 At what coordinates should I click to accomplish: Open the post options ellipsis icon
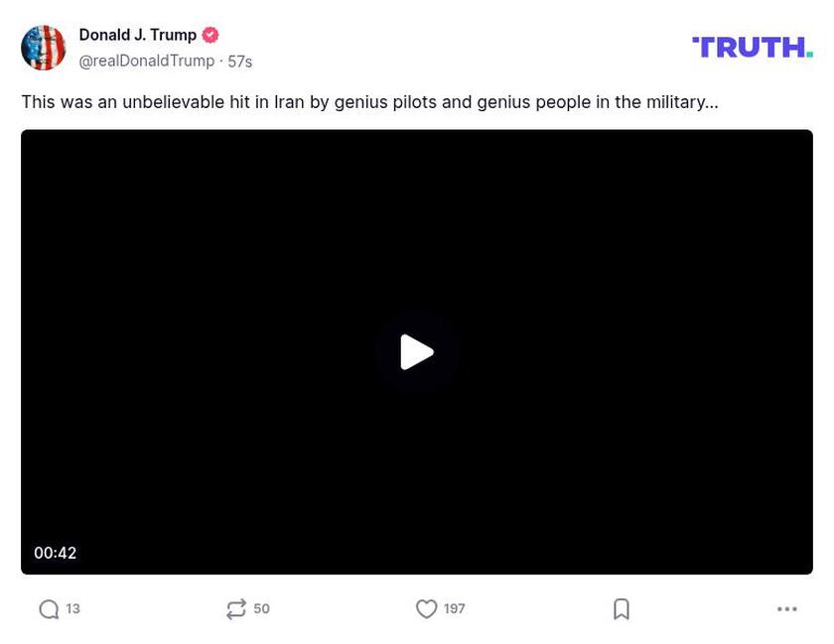785,609
